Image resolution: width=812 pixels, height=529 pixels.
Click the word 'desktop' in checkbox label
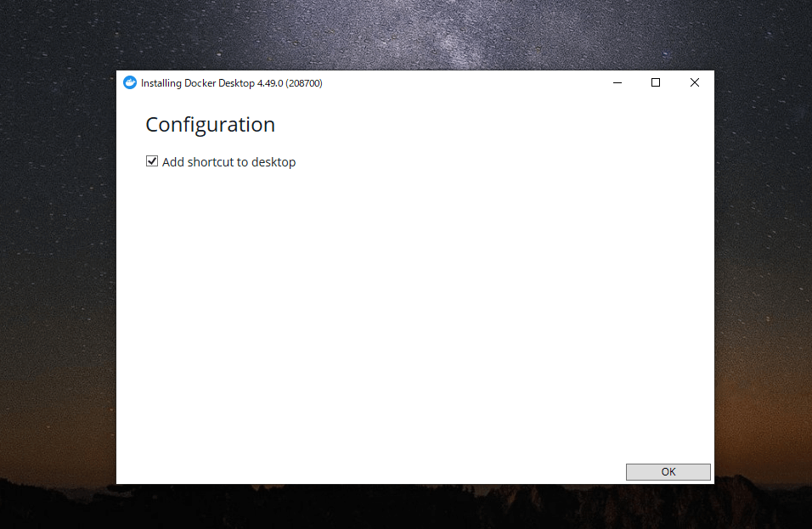(273, 162)
